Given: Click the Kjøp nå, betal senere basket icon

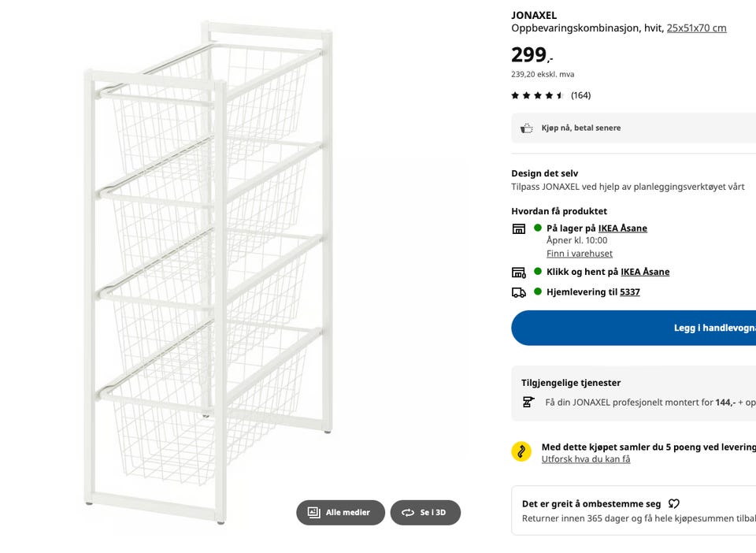Looking at the screenshot, I should (x=527, y=128).
